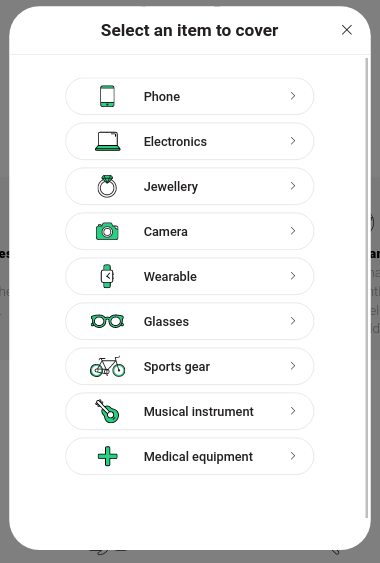380x563 pixels.
Task: Click the bicycle Sports gear icon
Action: 107,366
